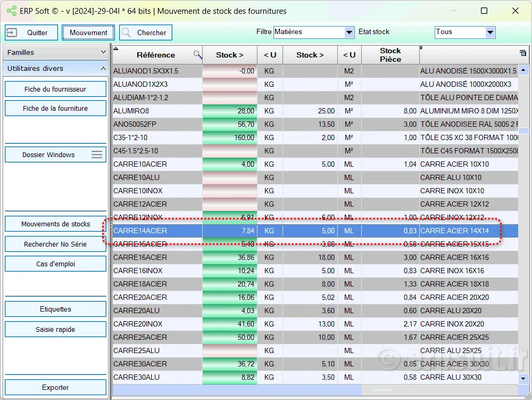Click the hamburger icon beside Dossier Windows

pyautogui.click(x=97, y=155)
